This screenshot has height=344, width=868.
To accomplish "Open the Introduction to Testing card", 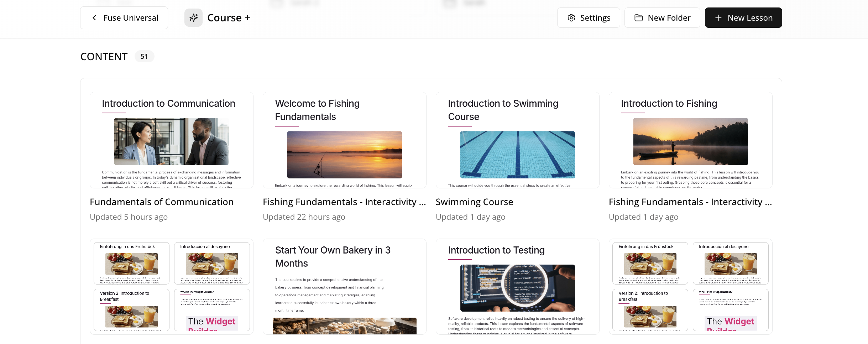I will 518,287.
